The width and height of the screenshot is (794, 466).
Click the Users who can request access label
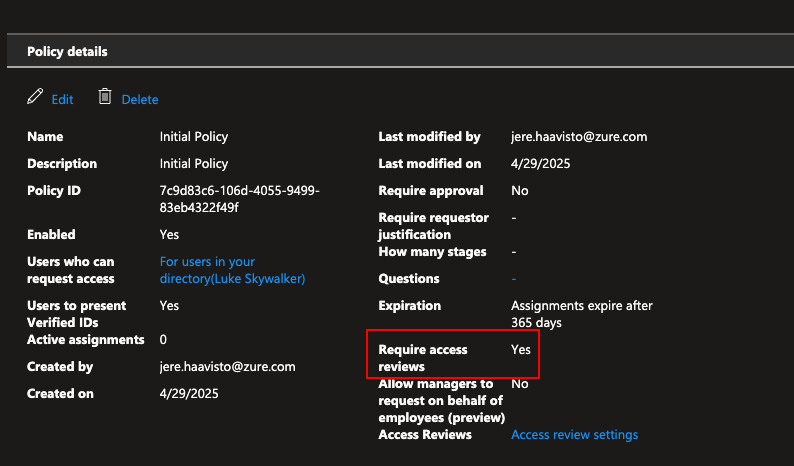point(70,270)
